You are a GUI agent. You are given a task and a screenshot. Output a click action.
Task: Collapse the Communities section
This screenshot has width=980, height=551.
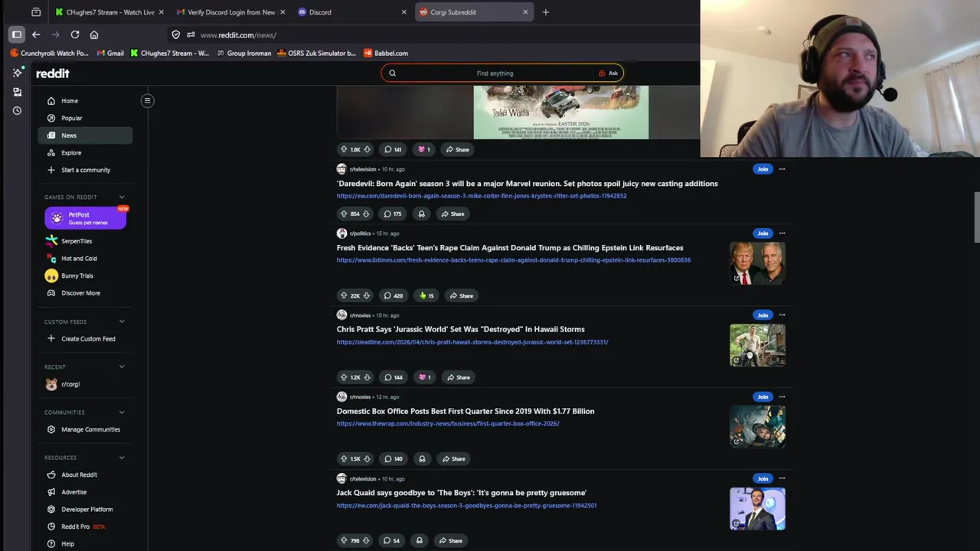click(122, 412)
